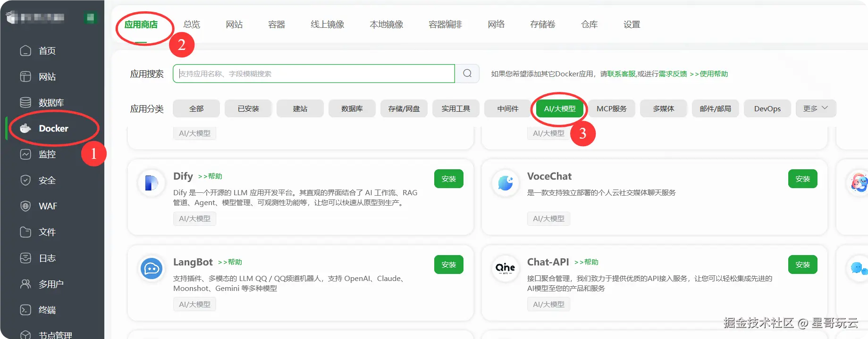This screenshot has height=339, width=868.
Task: Install the Dify app
Action: pyautogui.click(x=449, y=179)
